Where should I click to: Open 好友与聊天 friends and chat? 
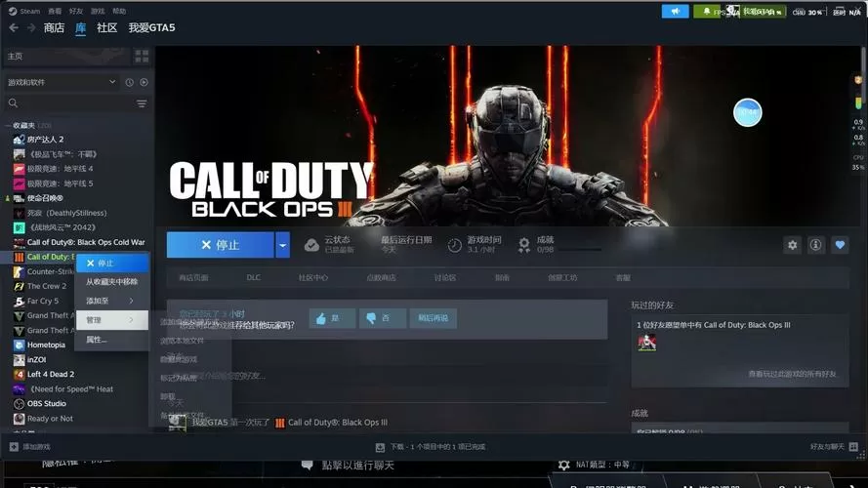[834, 446]
